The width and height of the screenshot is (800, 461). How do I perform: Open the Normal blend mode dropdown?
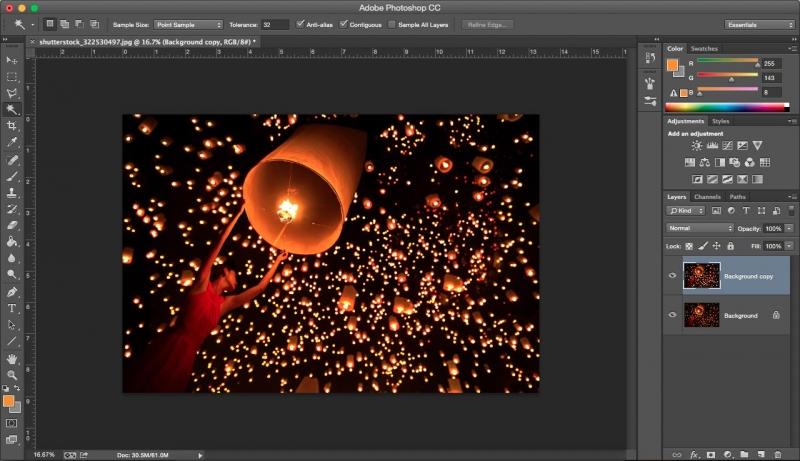click(700, 228)
